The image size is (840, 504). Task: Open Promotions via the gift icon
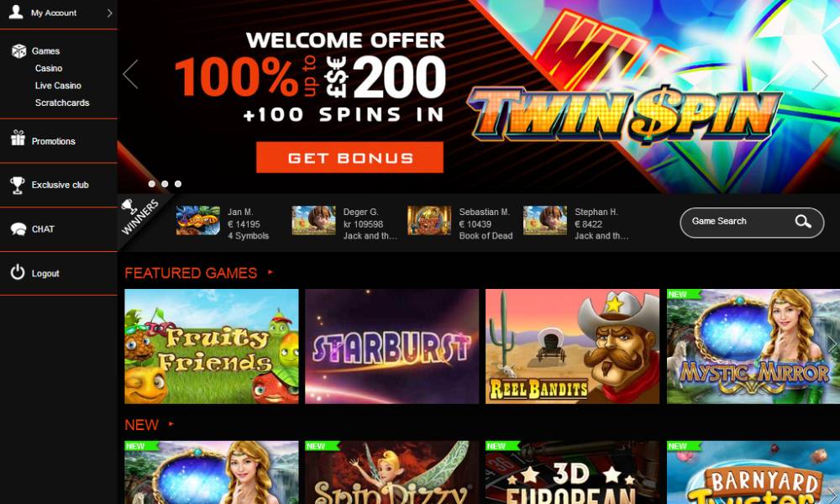[x=18, y=138]
